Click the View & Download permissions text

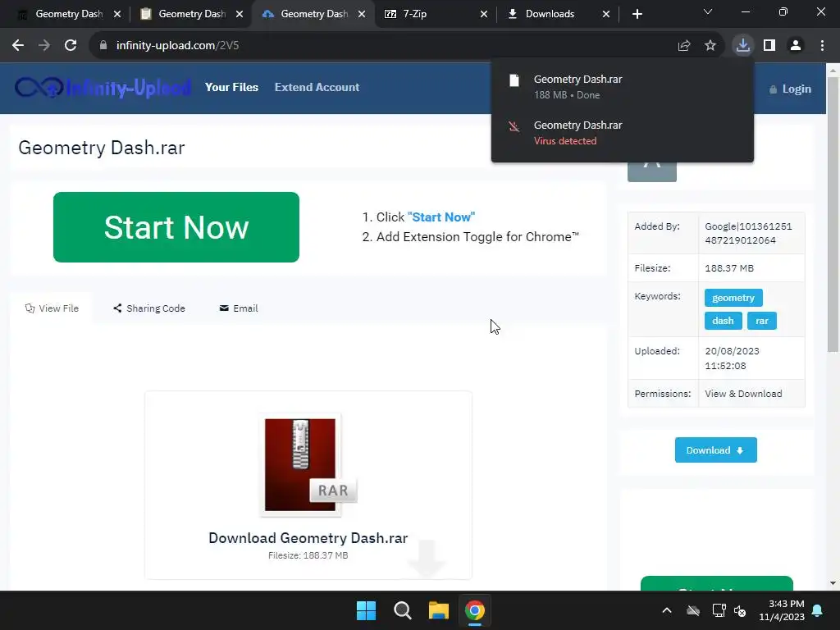[743, 394]
